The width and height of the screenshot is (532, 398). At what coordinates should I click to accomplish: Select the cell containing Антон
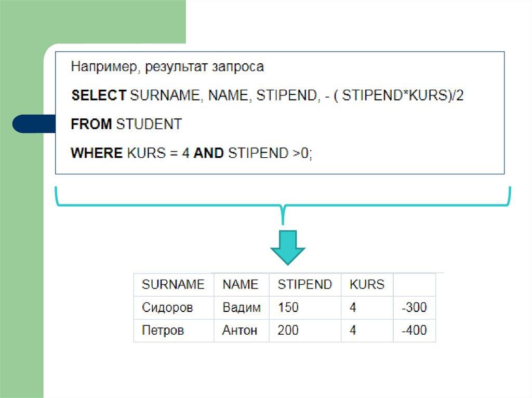240,331
